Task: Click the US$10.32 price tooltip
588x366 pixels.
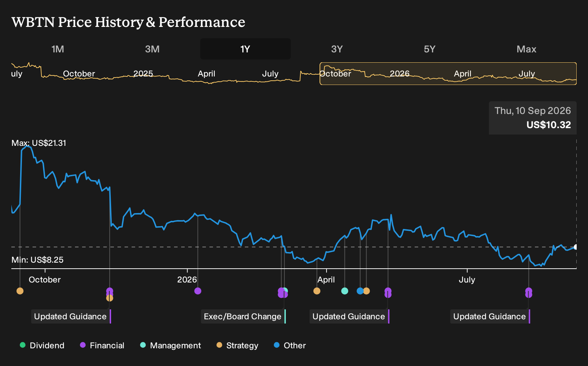Action: 533,118
